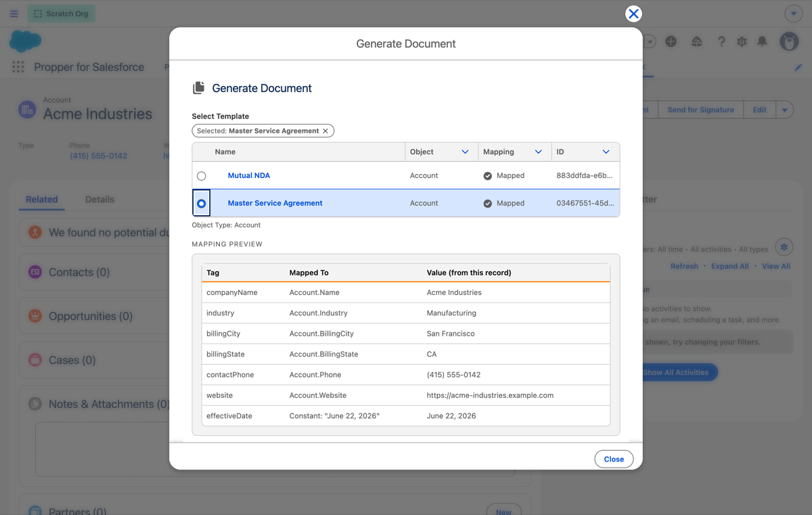Click the global actions plus icon
The width and height of the screenshot is (812, 515).
click(x=671, y=41)
